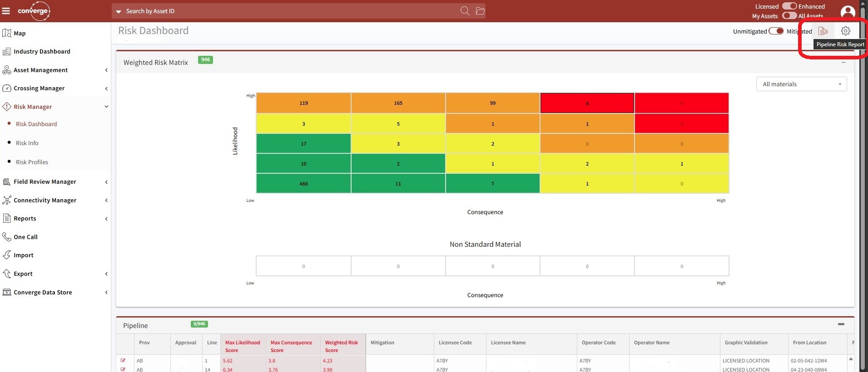This screenshot has height=372, width=868.
Task: Click the Reports document icon
Action: point(7,218)
